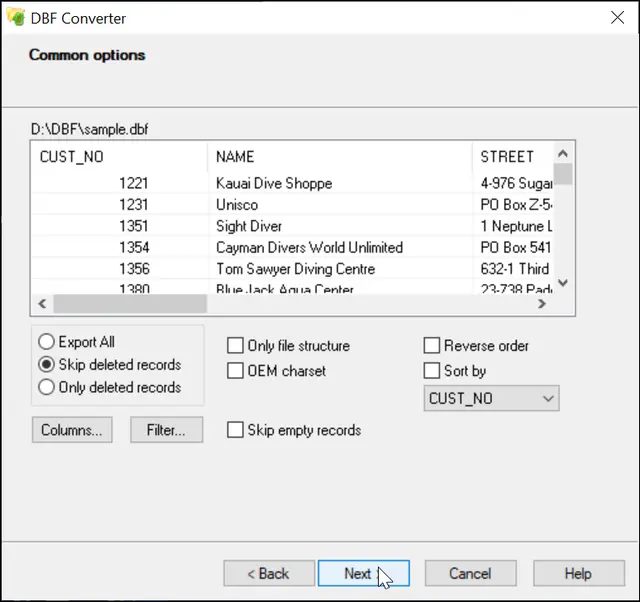640x602 pixels.
Task: Select Only deleted records option
Action: pyautogui.click(x=46, y=387)
